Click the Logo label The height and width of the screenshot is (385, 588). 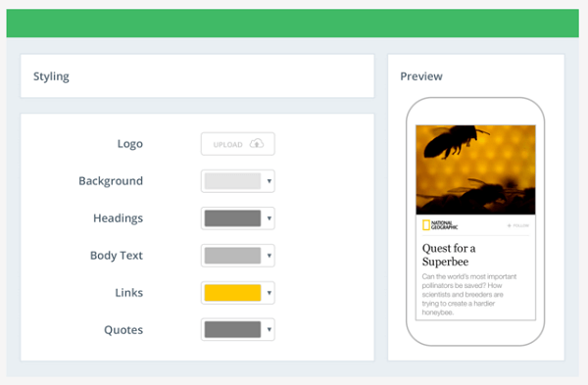pos(129,144)
